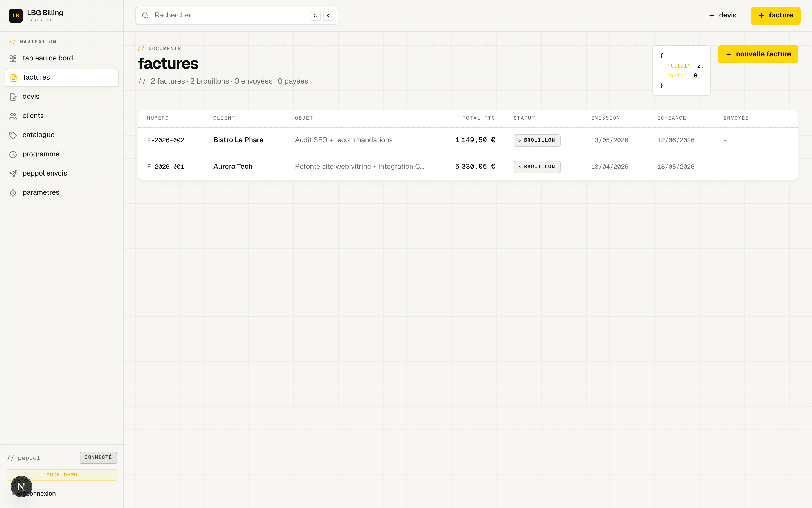Click the peppol envois paper-plane icon

13,174
